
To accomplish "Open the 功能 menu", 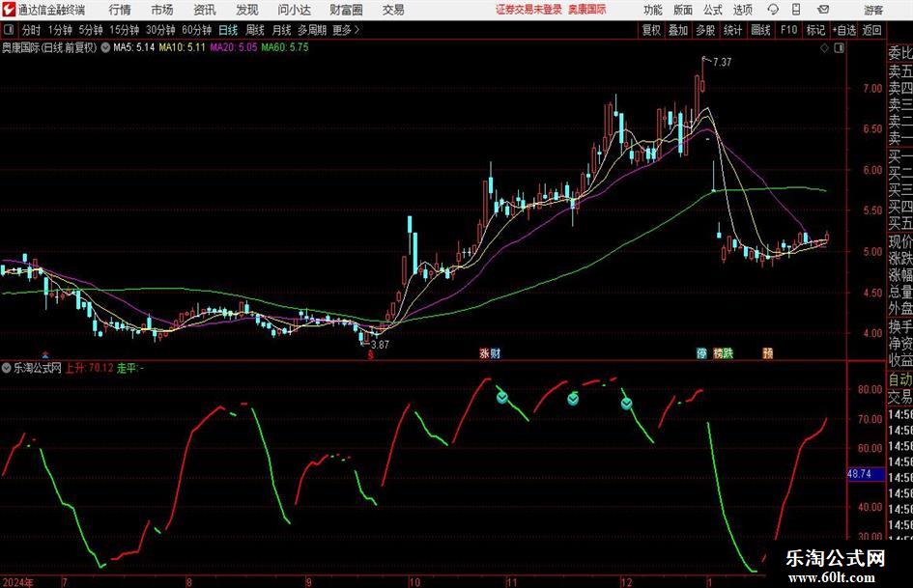I will pos(653,10).
